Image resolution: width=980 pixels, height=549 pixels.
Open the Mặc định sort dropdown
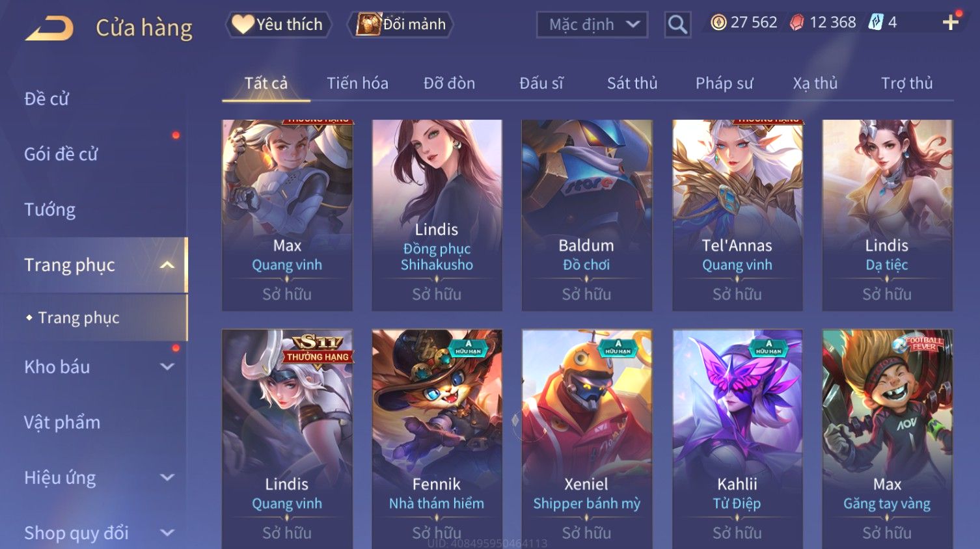[x=592, y=25]
